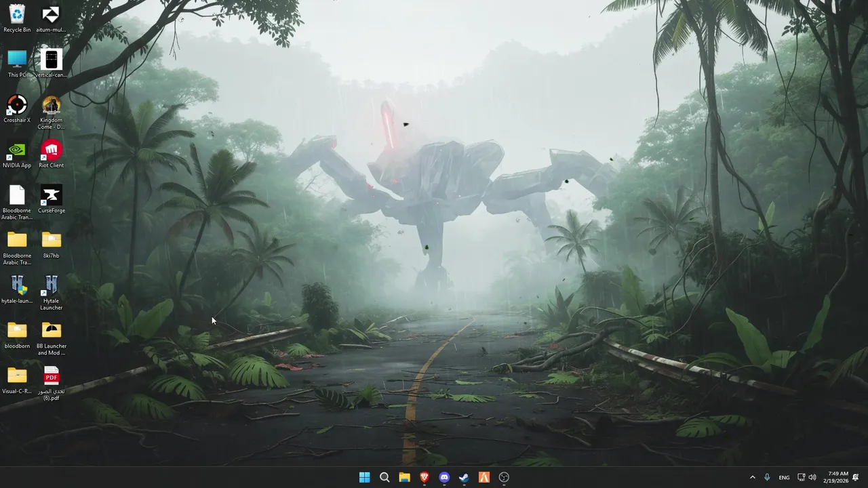Open Steam from the taskbar
This screenshot has width=868, height=488.
(464, 477)
